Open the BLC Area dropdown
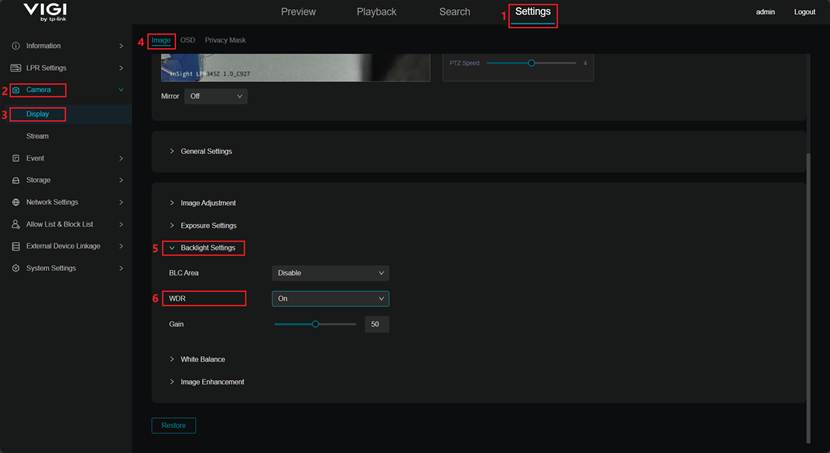 [330, 273]
